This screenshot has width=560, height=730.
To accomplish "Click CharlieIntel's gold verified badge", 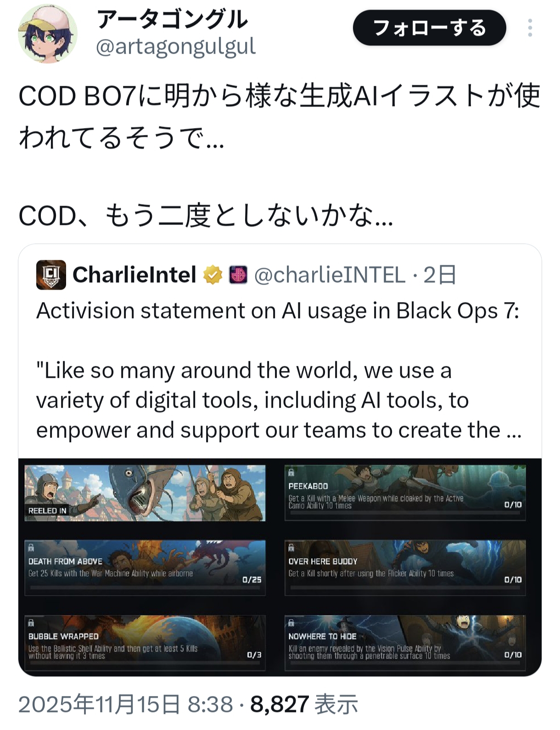I will [213, 275].
